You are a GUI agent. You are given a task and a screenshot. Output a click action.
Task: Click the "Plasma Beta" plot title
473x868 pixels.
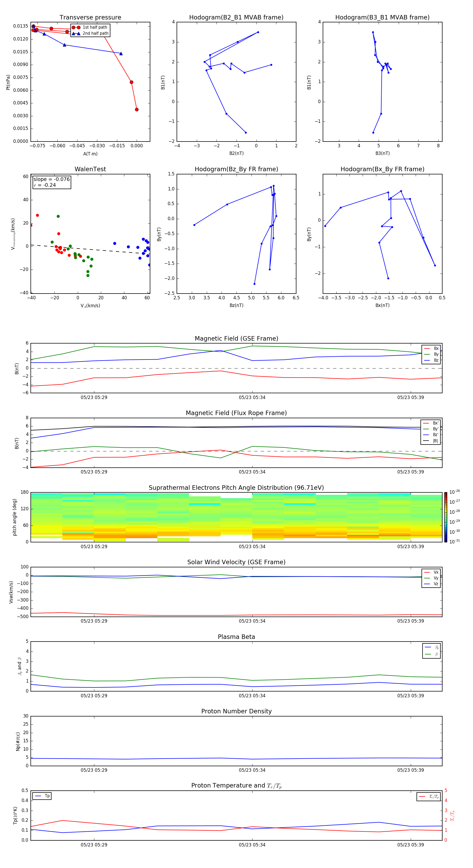coord(236,637)
